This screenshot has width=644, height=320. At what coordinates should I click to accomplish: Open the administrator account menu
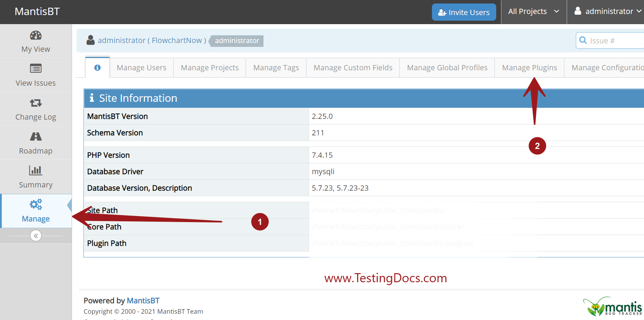(608, 12)
